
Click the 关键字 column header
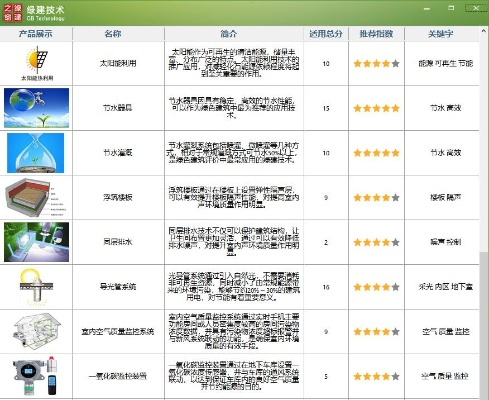[441, 34]
